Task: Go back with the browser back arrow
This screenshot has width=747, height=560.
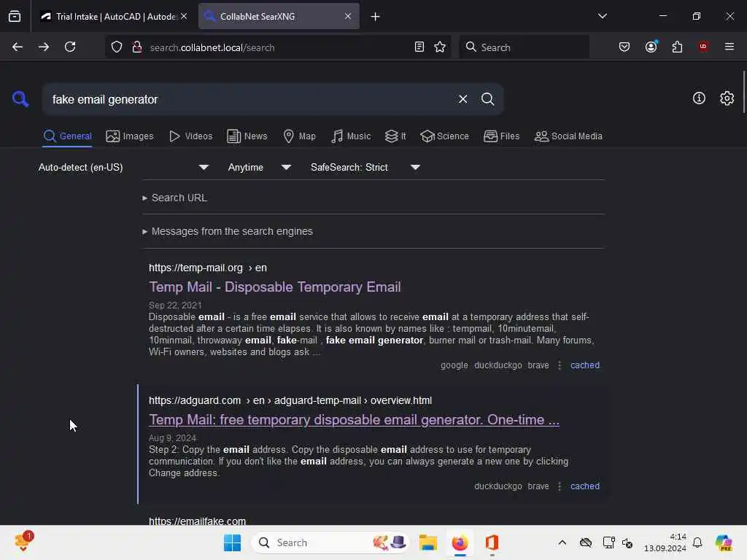Action: [18, 47]
